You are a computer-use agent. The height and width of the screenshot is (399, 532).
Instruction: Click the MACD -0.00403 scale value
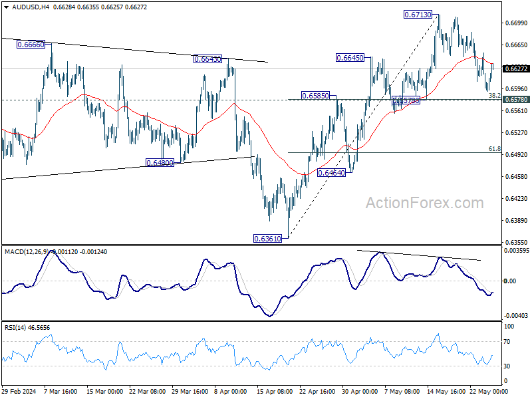pyautogui.click(x=516, y=315)
